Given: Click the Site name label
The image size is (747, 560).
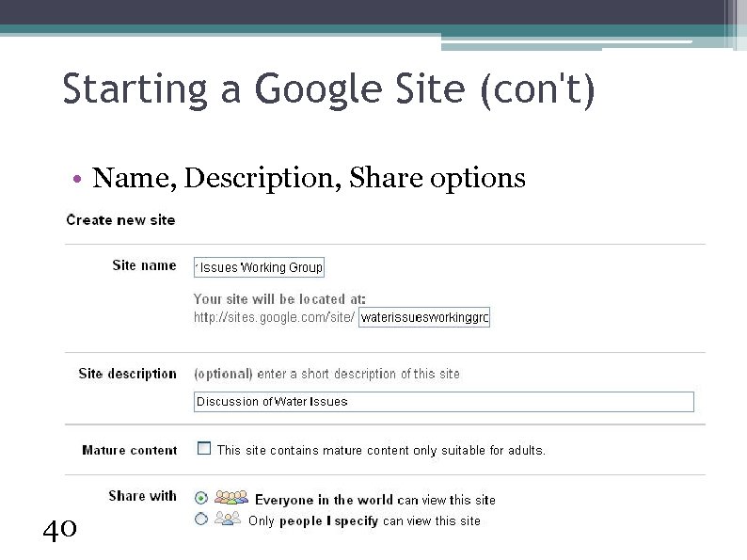Looking at the screenshot, I should (x=144, y=265).
